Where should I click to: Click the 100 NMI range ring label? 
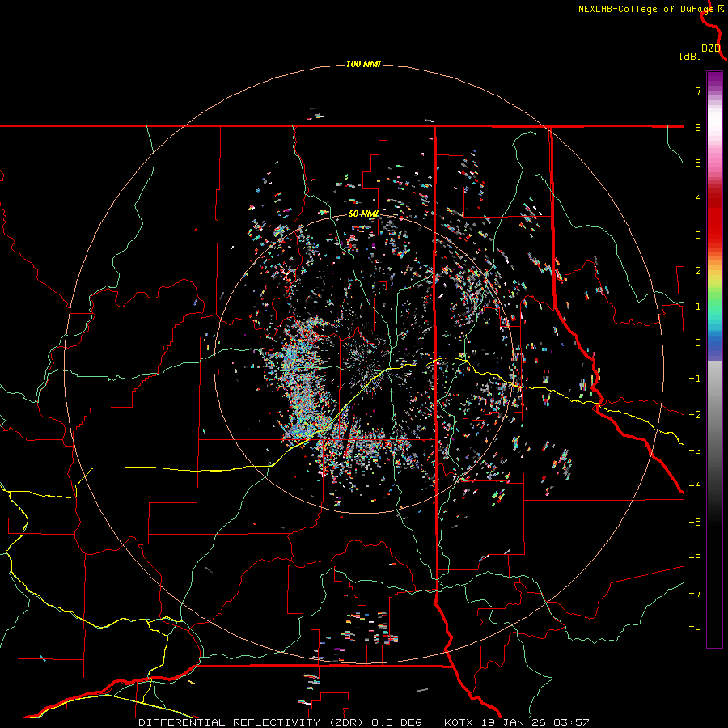[363, 64]
